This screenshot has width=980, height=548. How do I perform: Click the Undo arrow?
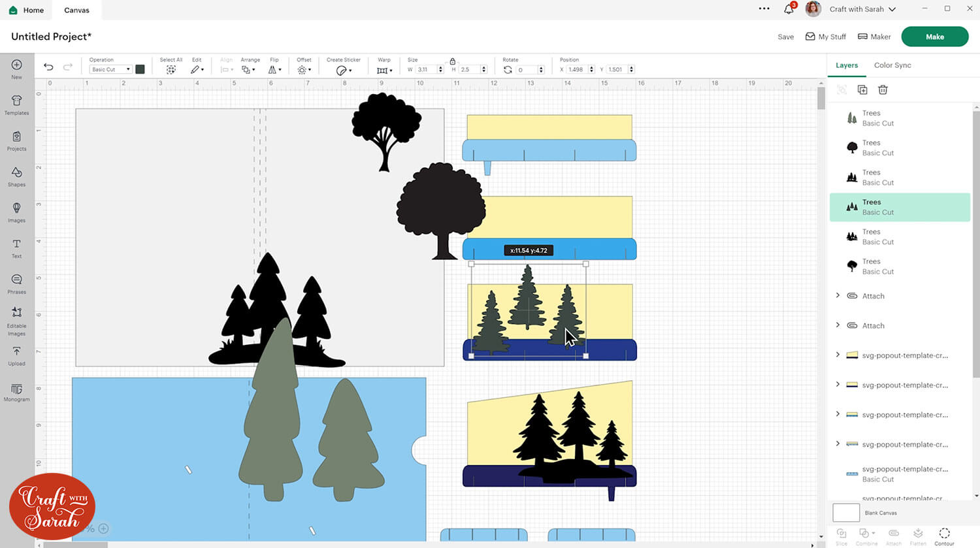(x=48, y=67)
